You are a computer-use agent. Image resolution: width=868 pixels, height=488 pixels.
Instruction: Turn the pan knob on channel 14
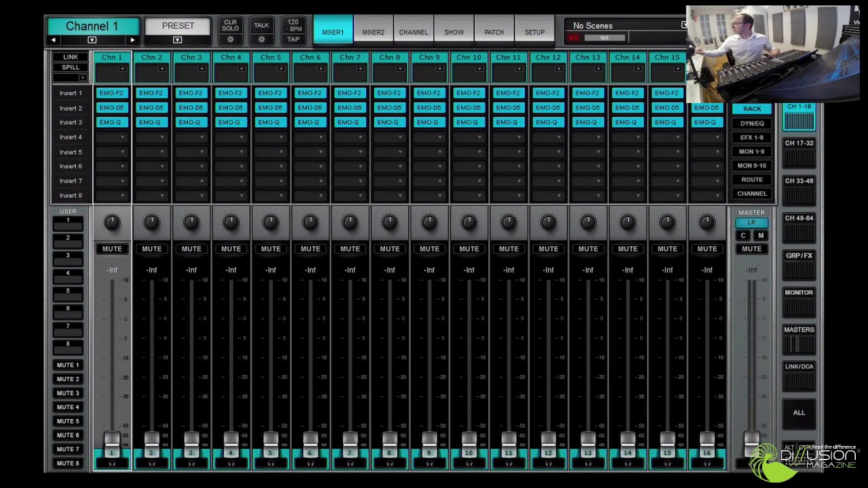click(x=628, y=222)
